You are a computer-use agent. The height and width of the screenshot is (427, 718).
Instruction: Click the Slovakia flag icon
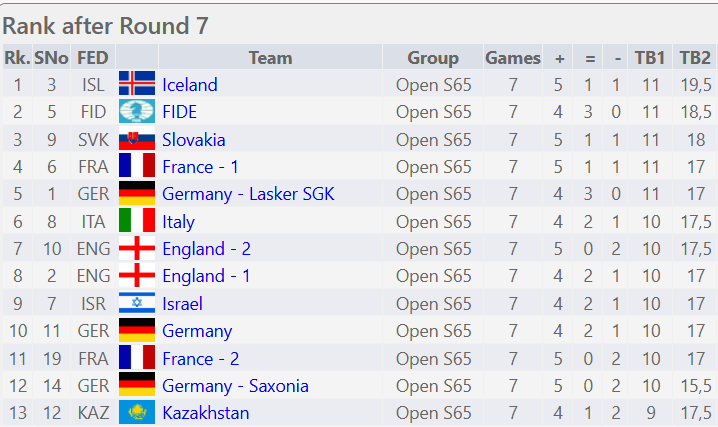pos(137,140)
